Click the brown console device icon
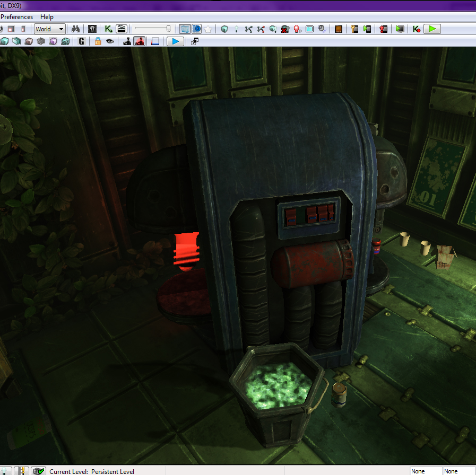476x475 pixels. point(338,29)
